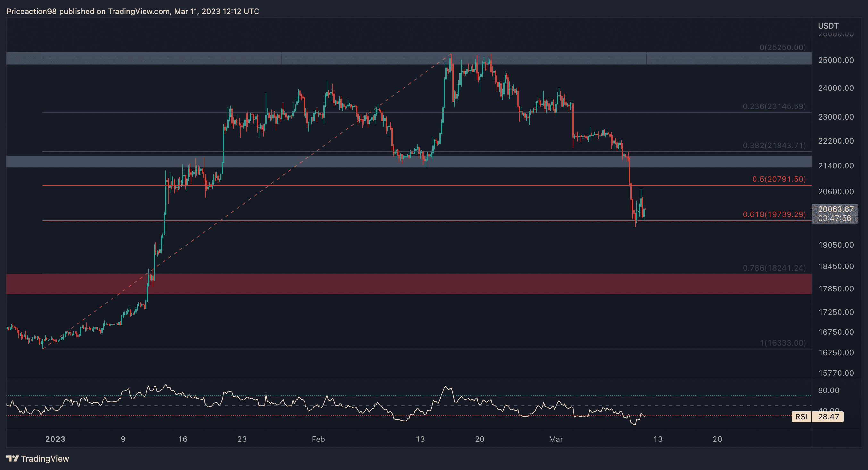Click the gray zone band near 21400
The width and height of the screenshot is (868, 470).
click(409, 161)
